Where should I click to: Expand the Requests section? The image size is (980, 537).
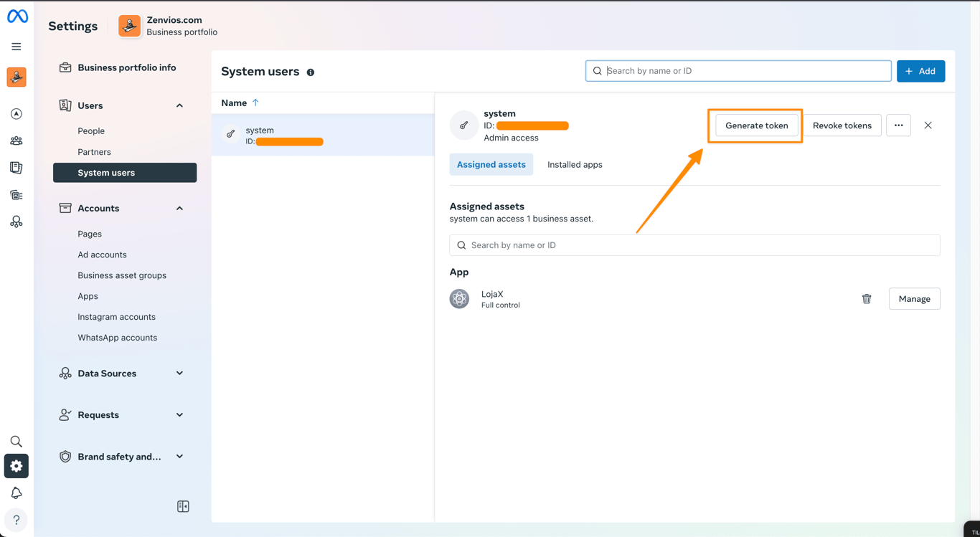(x=179, y=415)
